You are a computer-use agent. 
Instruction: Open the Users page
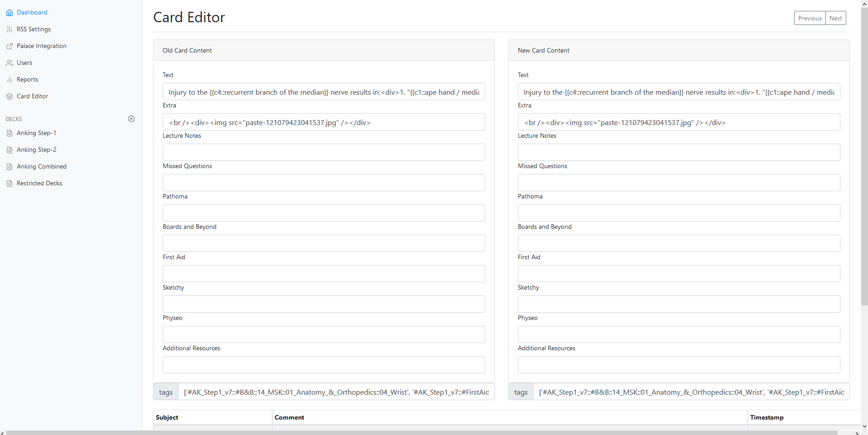tap(24, 63)
